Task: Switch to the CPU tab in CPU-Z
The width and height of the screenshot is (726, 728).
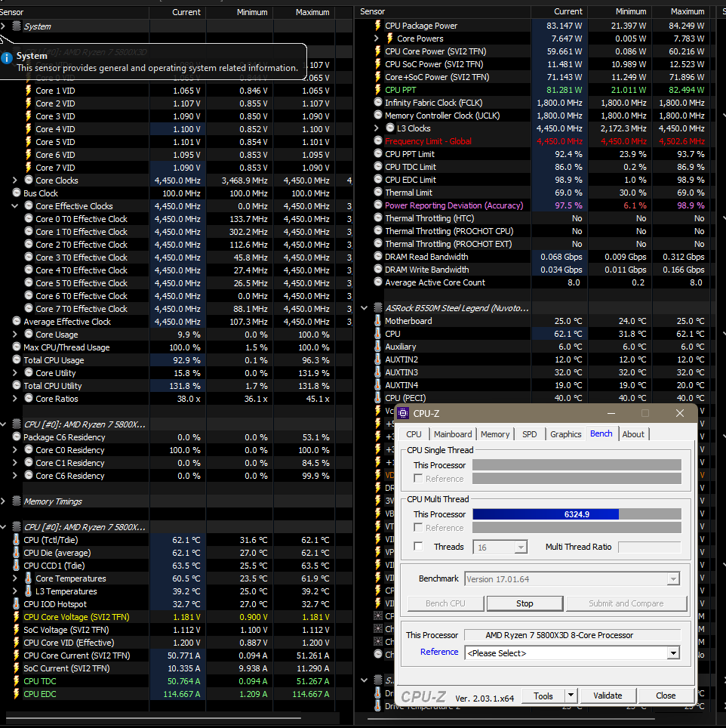Action: pyautogui.click(x=414, y=434)
